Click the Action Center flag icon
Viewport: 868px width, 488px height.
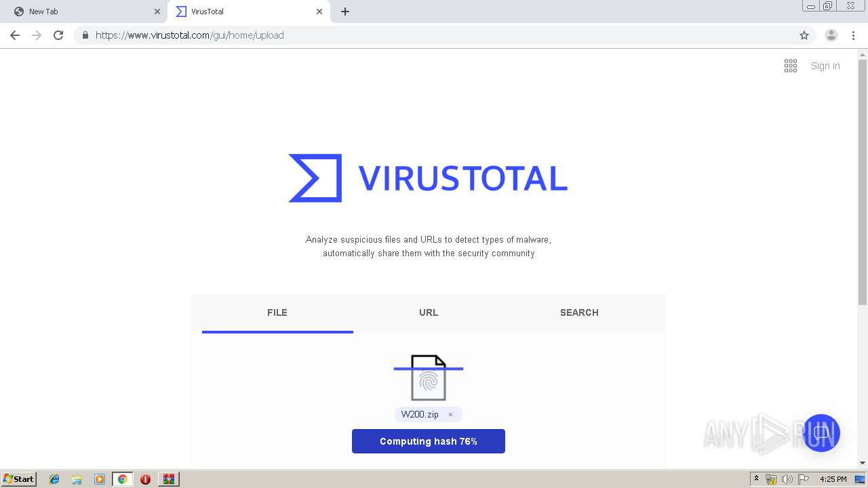[x=804, y=479]
